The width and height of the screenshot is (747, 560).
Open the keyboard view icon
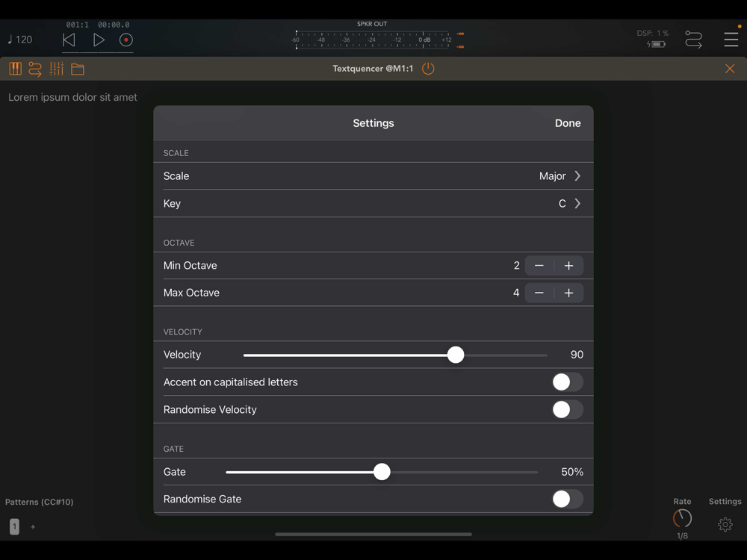(x=15, y=69)
